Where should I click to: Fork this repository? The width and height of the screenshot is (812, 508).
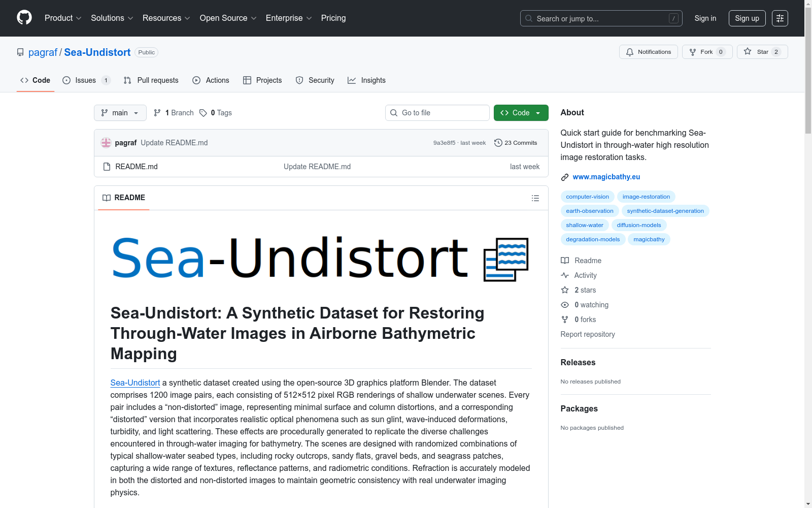tap(707, 52)
